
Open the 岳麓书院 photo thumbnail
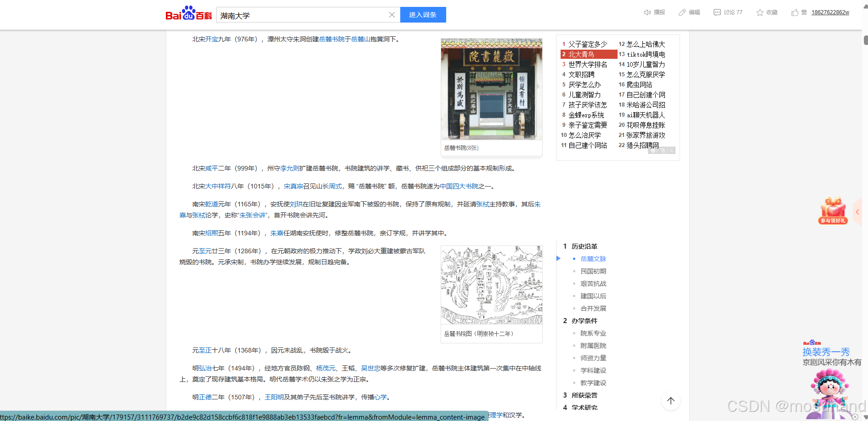click(x=492, y=89)
